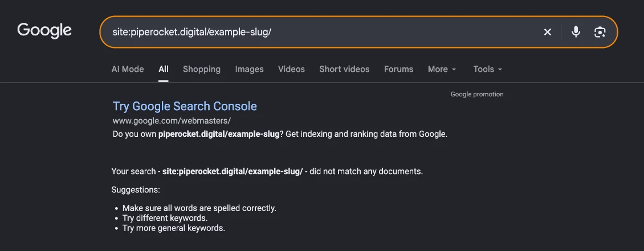Viewport: 644px width, 251px height.
Task: Open the Shopping tab
Action: (202, 70)
